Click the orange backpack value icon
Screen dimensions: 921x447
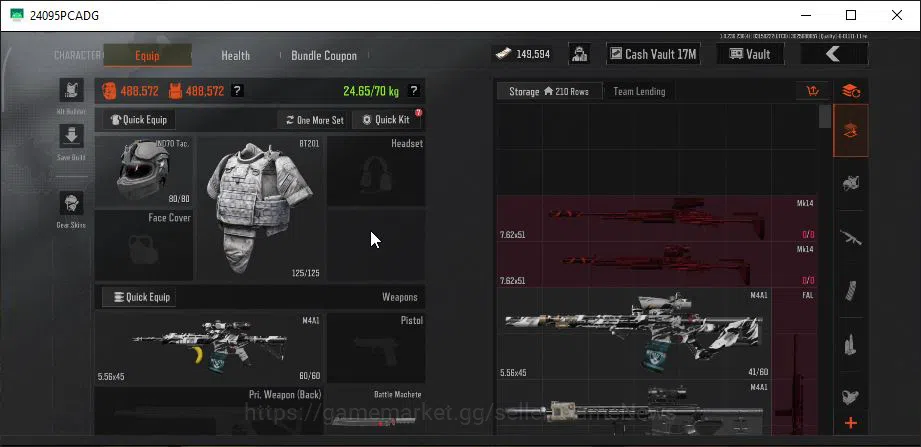pos(109,91)
